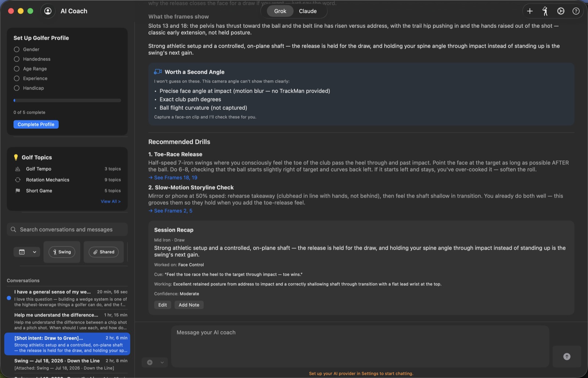Click the Complete Profile button

pos(36,124)
